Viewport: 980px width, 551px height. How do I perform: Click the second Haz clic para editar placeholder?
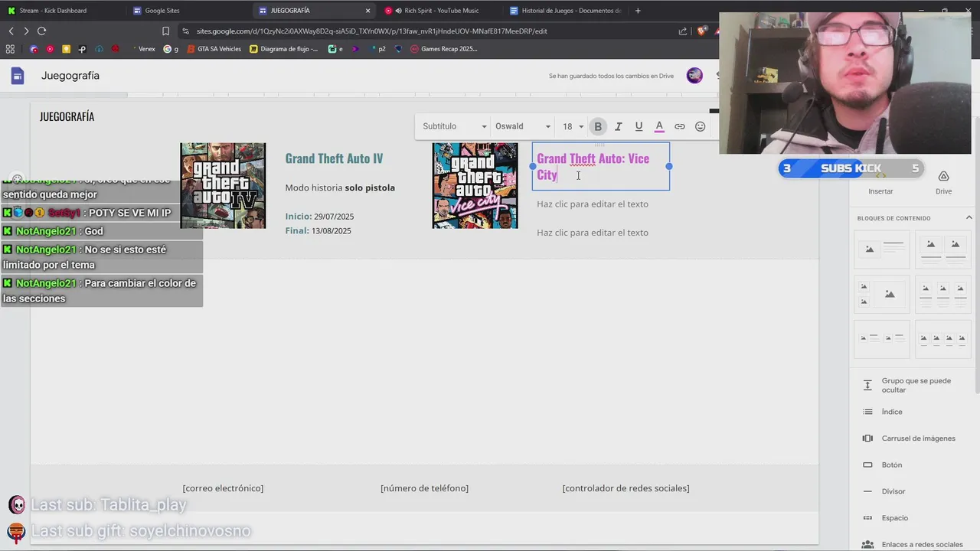(x=593, y=233)
